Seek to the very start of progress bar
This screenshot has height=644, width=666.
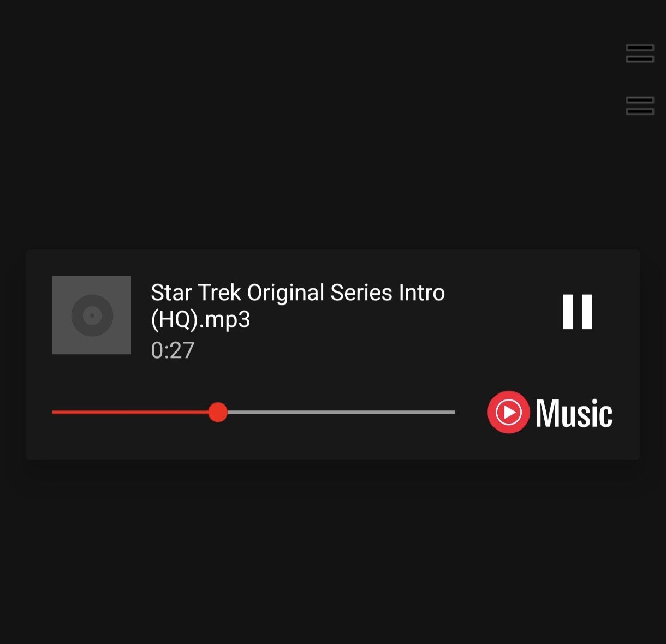click(x=54, y=412)
